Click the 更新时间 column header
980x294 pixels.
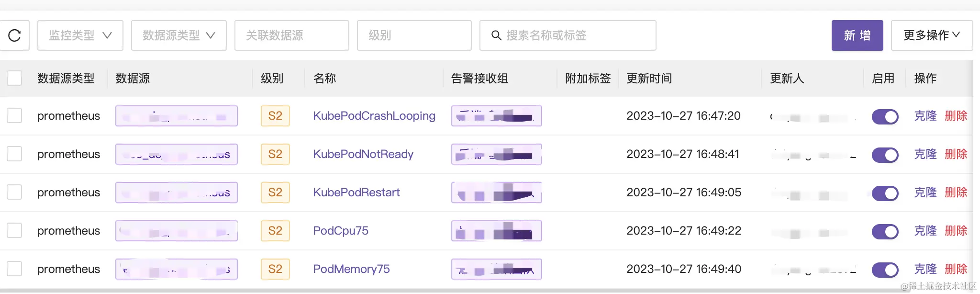tap(649, 79)
